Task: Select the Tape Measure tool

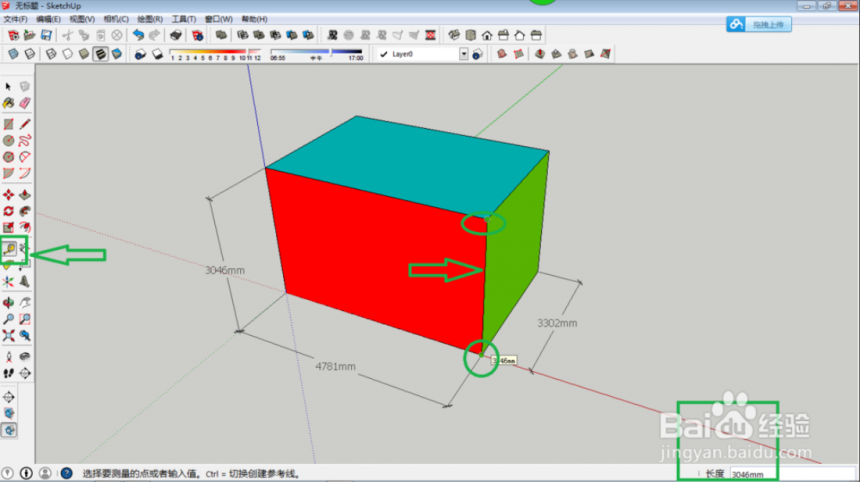Action: [9, 249]
